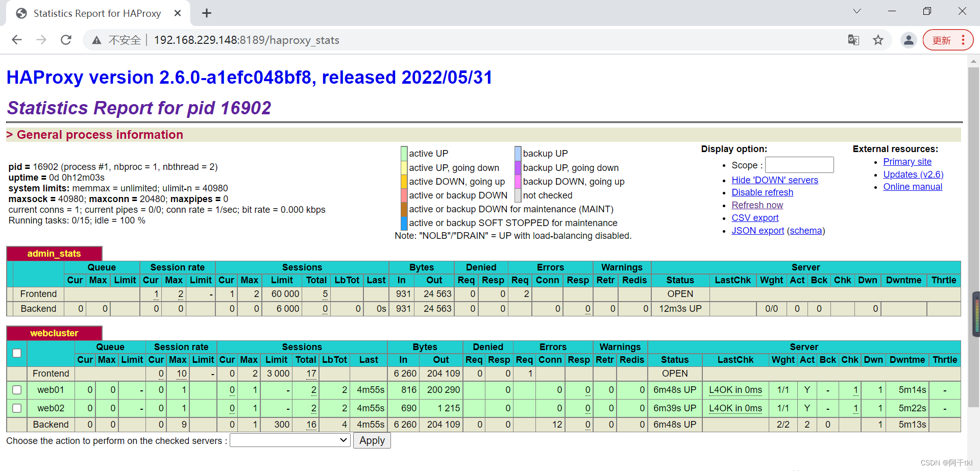Click the backup UP blue legend swatch

tap(518, 154)
